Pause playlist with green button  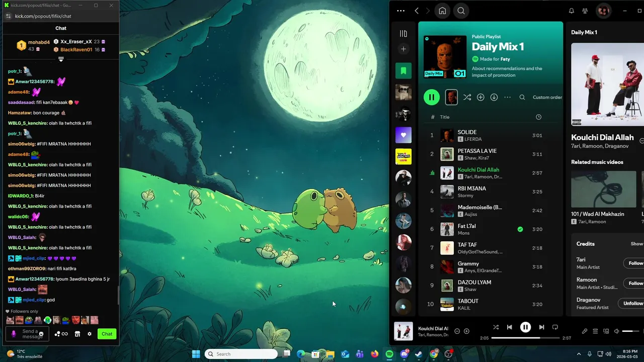[x=432, y=97]
